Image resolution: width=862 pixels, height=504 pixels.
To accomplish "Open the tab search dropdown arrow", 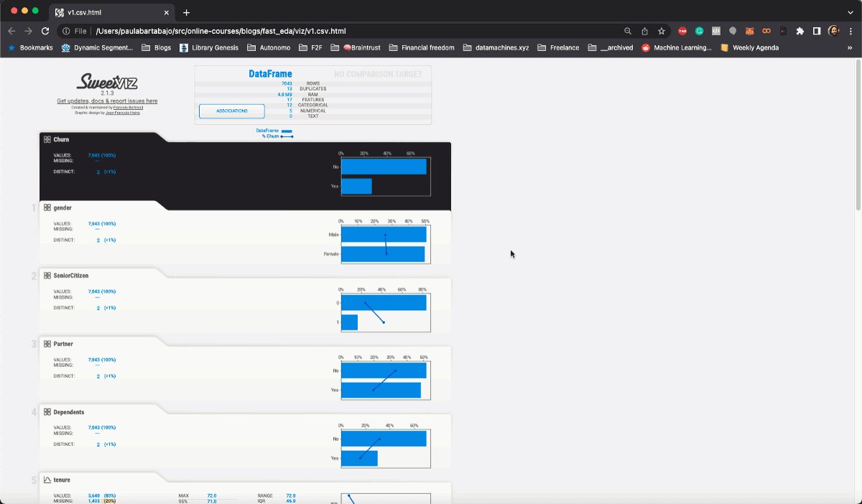I will pyautogui.click(x=851, y=12).
